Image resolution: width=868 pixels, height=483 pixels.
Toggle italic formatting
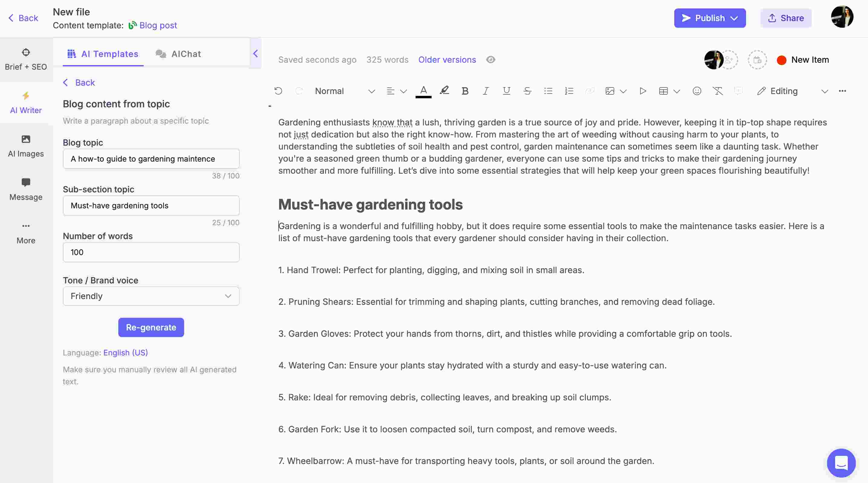tap(486, 91)
